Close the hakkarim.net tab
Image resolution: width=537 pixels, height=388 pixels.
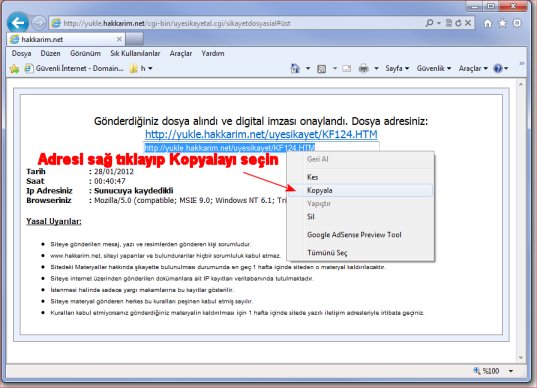119,39
